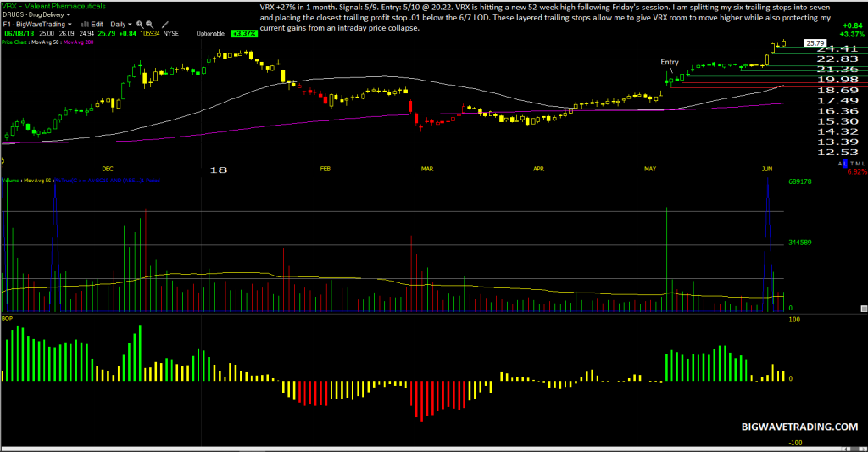Click the 24.41 price axis label
This screenshot has height=452, width=868.
pos(837,48)
